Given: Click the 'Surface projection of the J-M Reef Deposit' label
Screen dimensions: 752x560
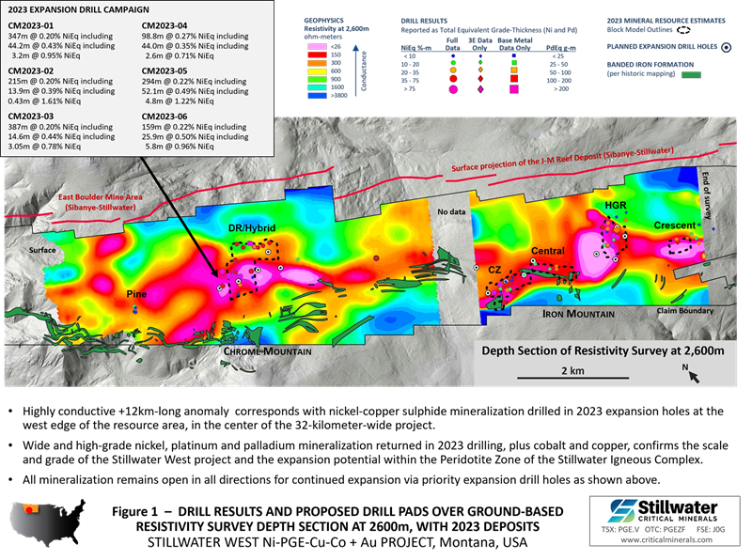Looking at the screenshot, I should (x=562, y=159).
